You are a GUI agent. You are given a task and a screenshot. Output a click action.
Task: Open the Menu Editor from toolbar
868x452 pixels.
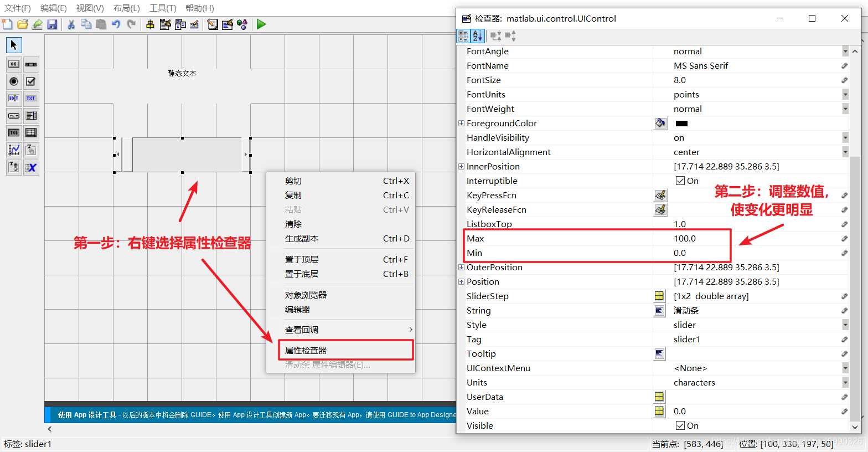[x=165, y=24]
